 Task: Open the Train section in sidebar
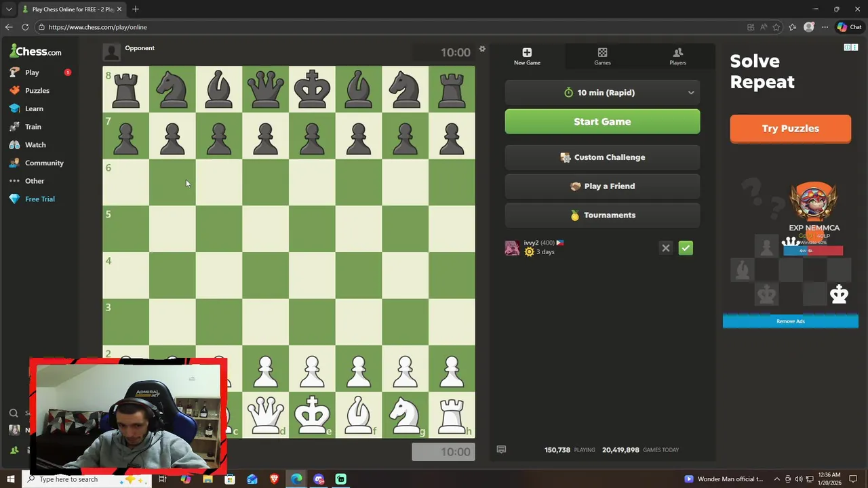[x=25, y=127]
